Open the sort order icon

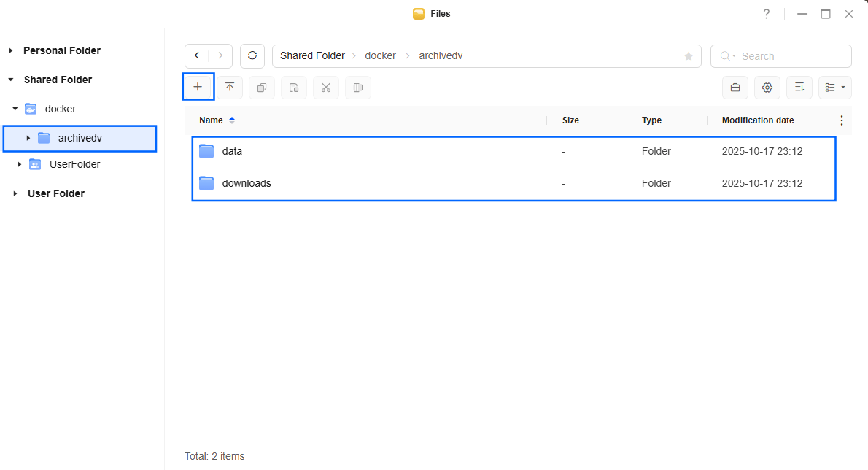point(799,88)
